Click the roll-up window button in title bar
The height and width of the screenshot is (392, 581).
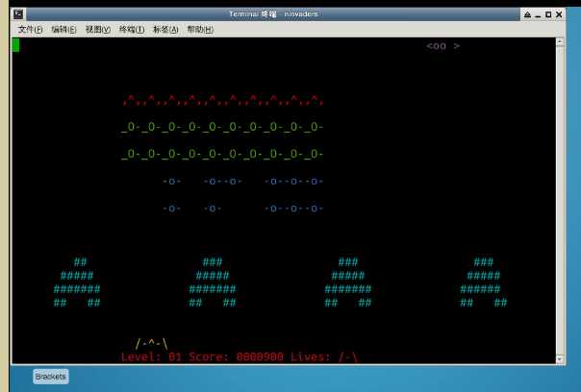(527, 14)
